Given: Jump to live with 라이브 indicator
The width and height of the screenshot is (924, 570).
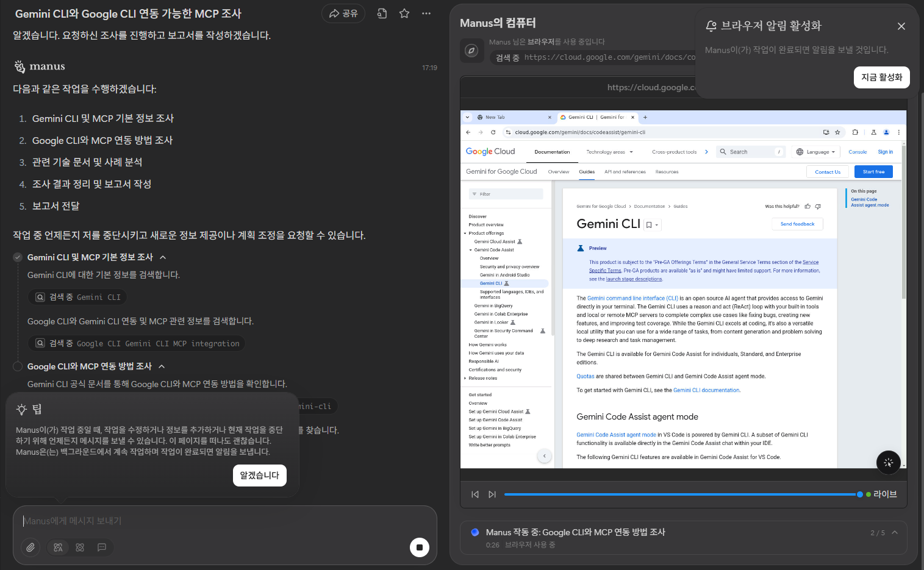Looking at the screenshot, I should [881, 494].
